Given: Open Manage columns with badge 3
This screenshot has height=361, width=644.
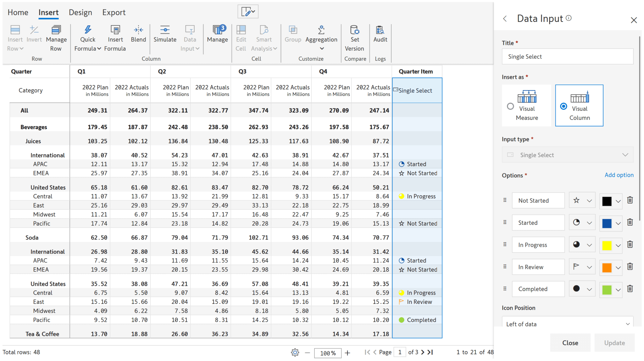Looking at the screenshot, I should [217, 30].
